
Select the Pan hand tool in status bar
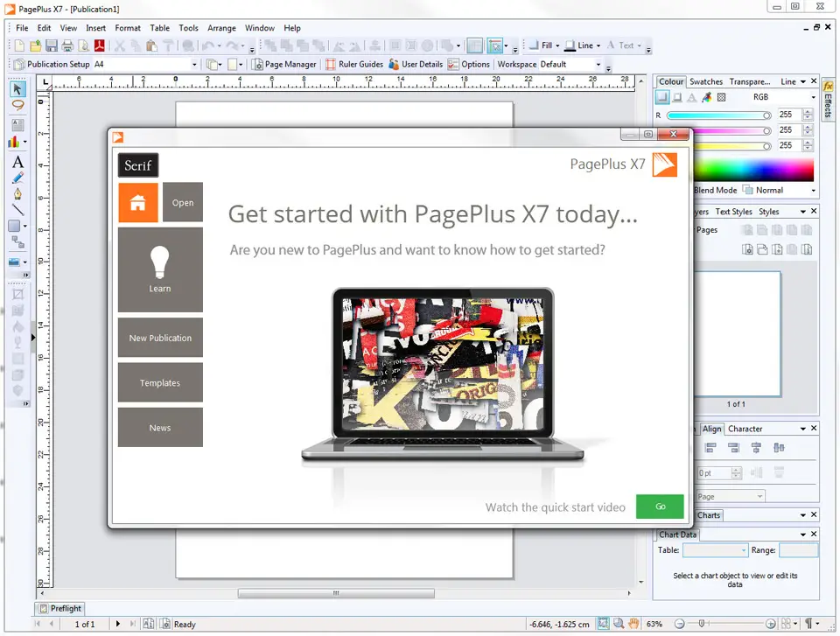coord(633,624)
